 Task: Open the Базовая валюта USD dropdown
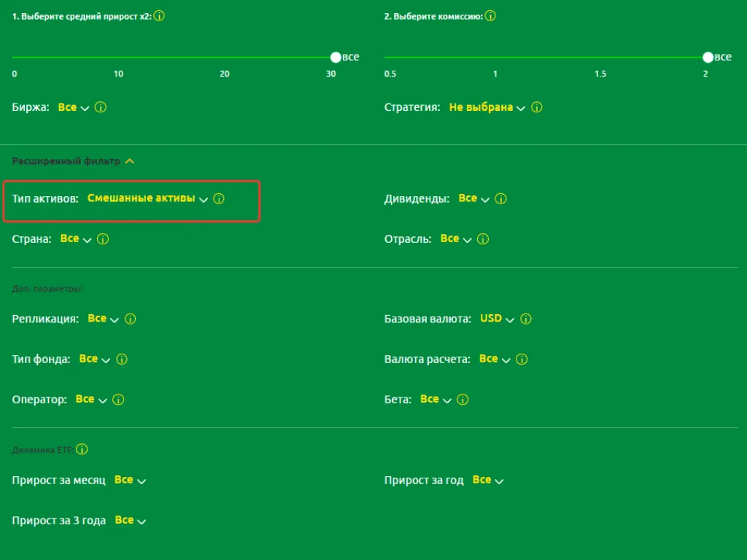pyautogui.click(x=497, y=319)
